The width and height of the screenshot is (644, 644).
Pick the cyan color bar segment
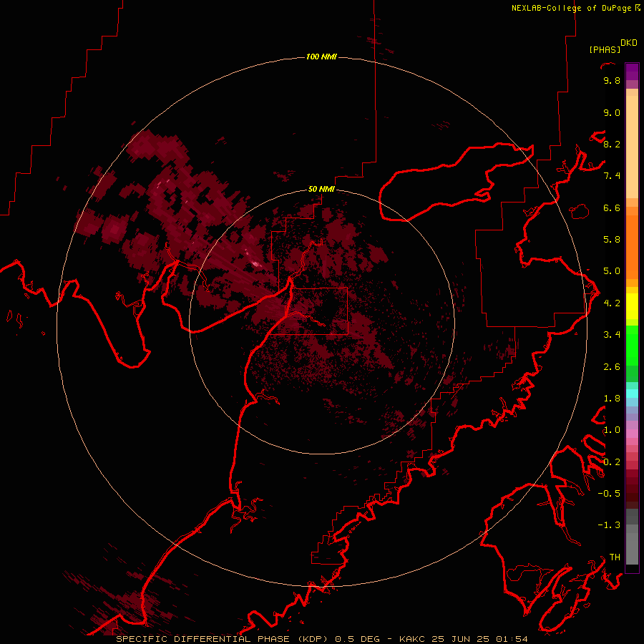coord(632,394)
